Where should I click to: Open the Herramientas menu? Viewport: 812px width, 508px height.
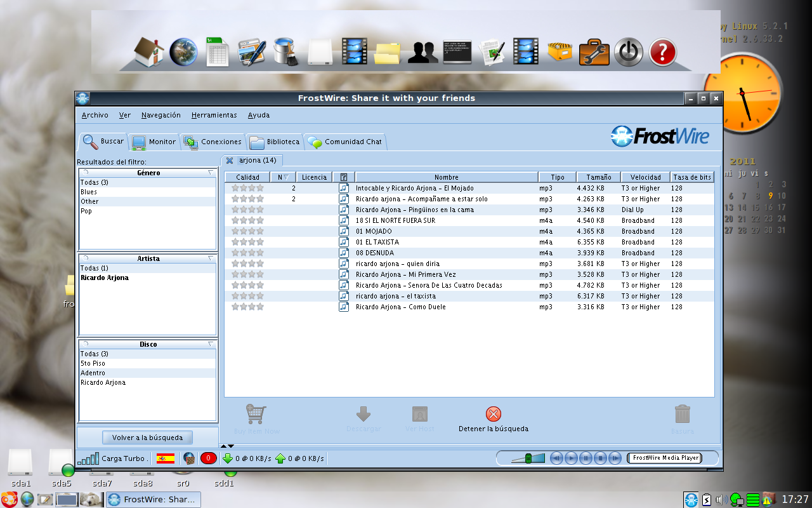(214, 115)
